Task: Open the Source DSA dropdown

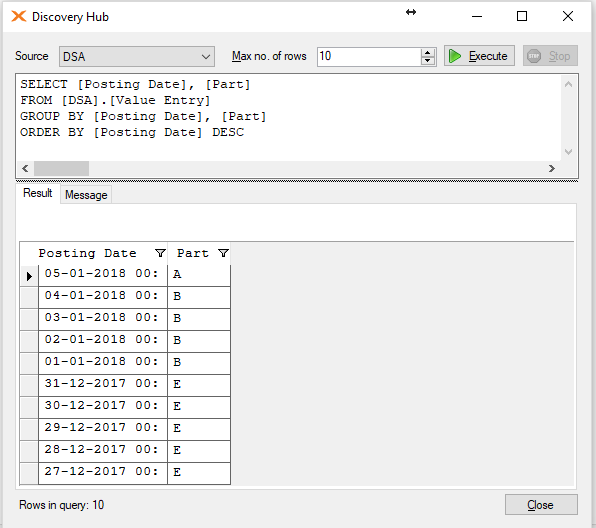Action: (x=137, y=57)
